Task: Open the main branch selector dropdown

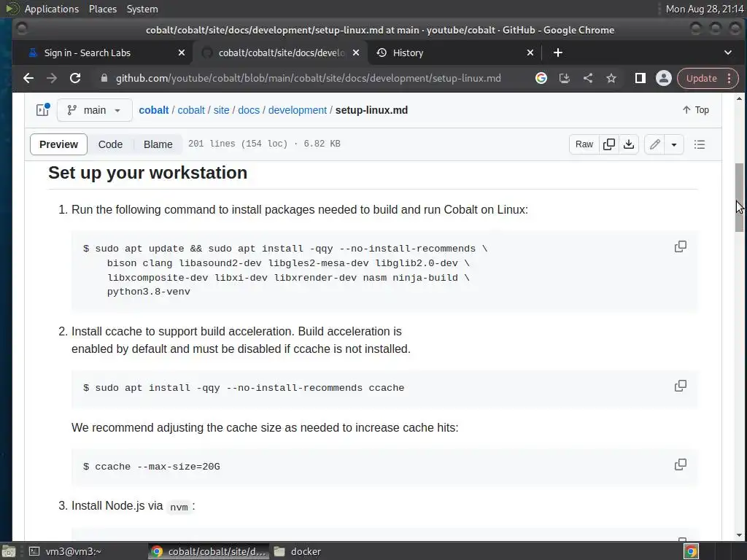Action: 94,110
